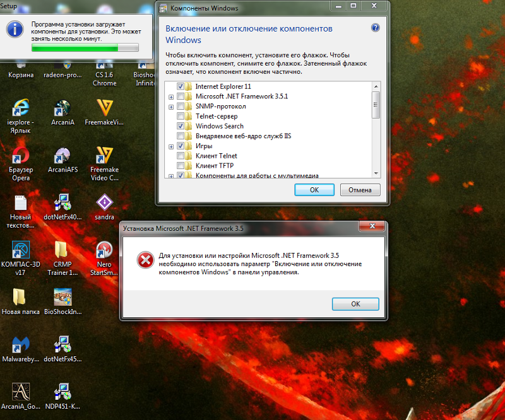Expand the Microsoft .NET Framework 3.5.1 node
505x420 pixels.
click(x=171, y=97)
